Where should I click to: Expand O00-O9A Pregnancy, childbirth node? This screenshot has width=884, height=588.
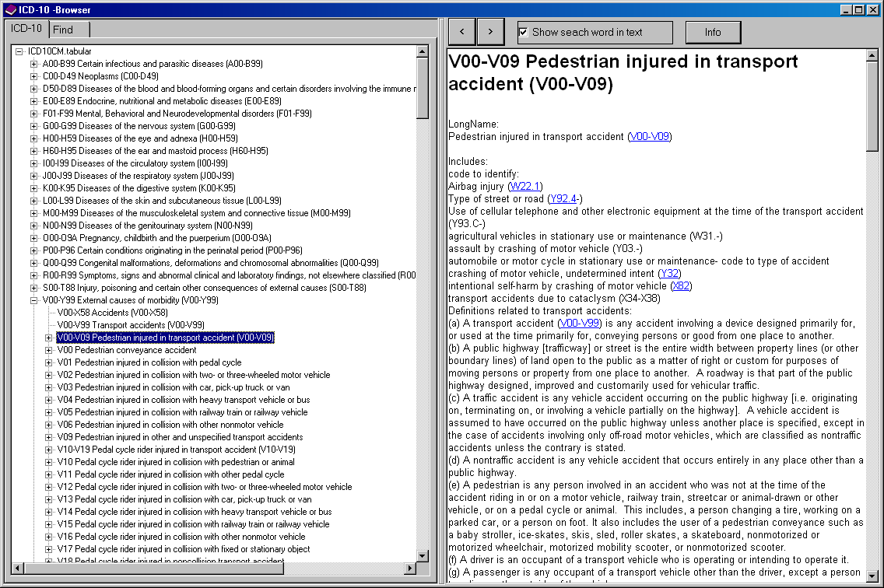[x=33, y=238]
